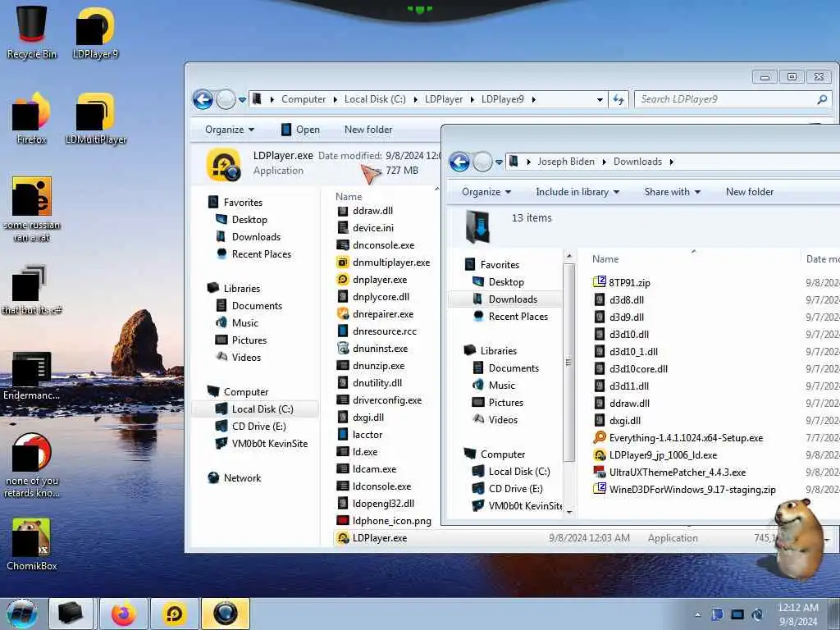
Task: Select Local Disk (C:) in LDPlayer9 navigation pane
Action: (x=256, y=409)
